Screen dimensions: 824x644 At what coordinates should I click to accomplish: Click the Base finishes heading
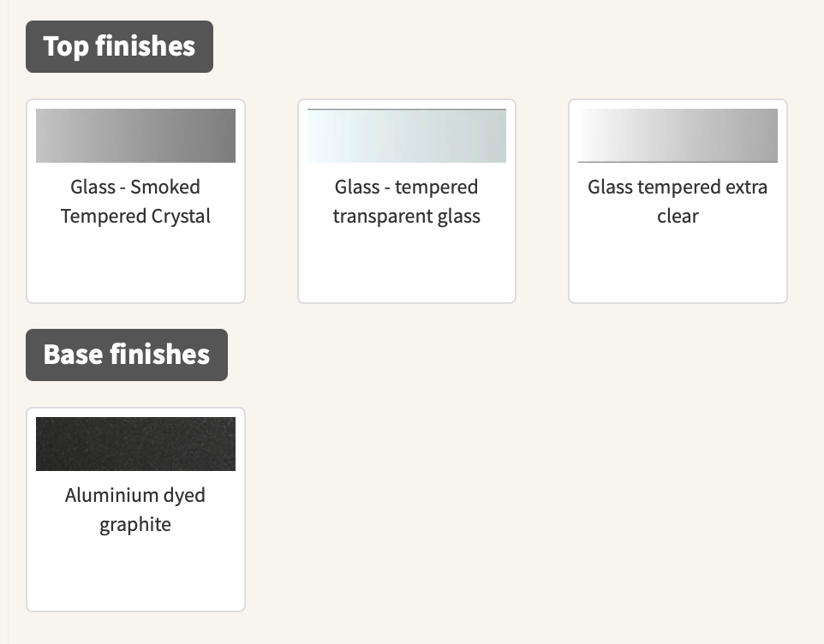click(x=127, y=355)
